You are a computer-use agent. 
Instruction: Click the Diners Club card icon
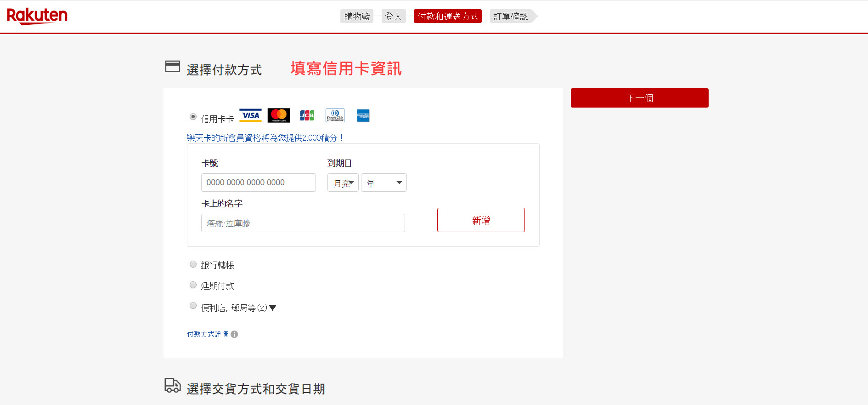pyautogui.click(x=335, y=115)
